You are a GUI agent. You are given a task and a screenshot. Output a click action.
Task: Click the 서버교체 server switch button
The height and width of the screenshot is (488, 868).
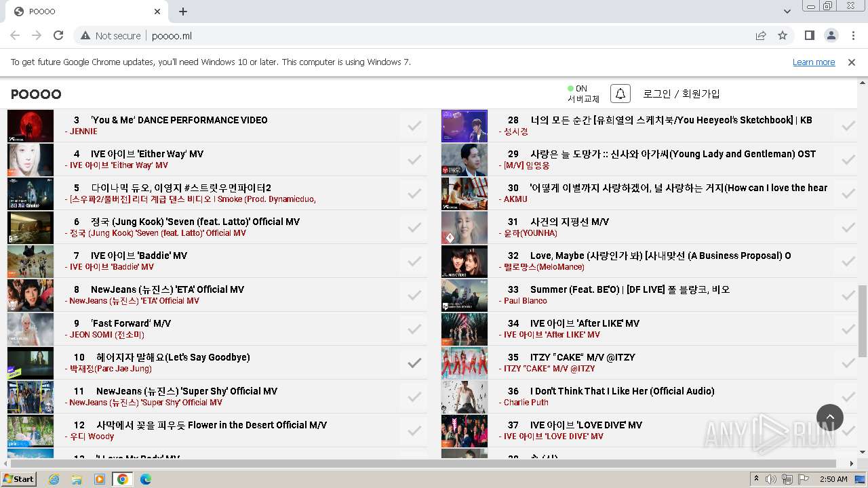pos(584,99)
